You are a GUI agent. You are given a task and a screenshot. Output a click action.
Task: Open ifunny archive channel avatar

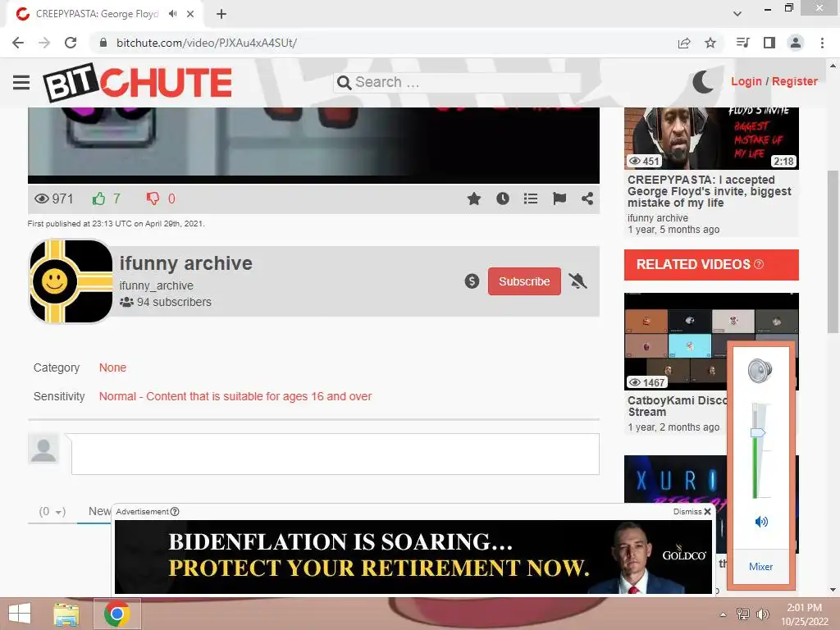[71, 281]
